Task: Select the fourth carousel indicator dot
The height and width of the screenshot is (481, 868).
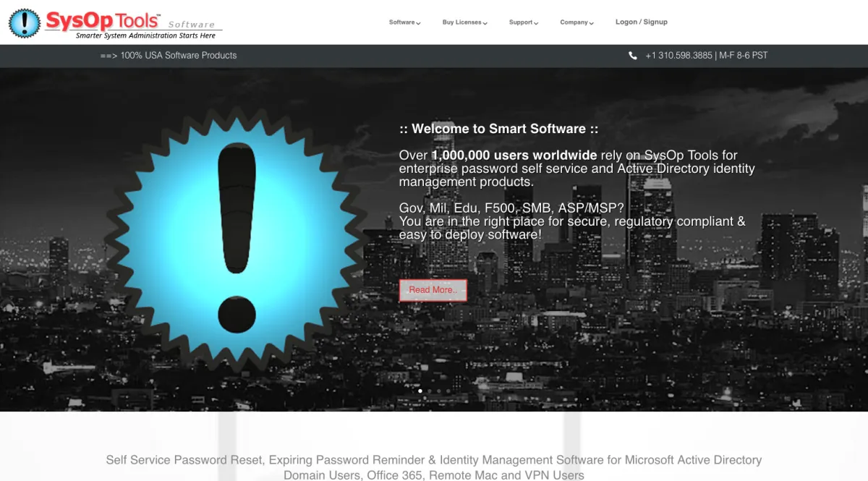Action: click(448, 391)
